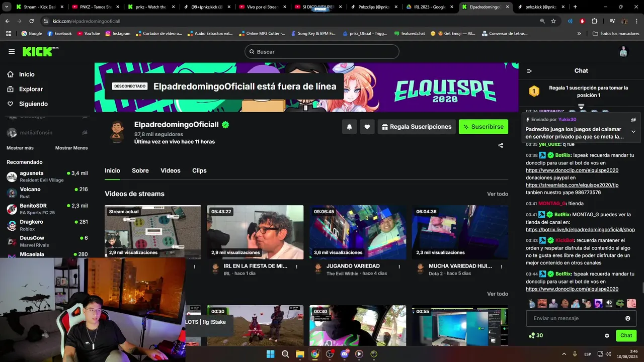This screenshot has width=644, height=362.
Task: Collapse the chat panel with the arrow icon
Action: pyautogui.click(x=529, y=71)
